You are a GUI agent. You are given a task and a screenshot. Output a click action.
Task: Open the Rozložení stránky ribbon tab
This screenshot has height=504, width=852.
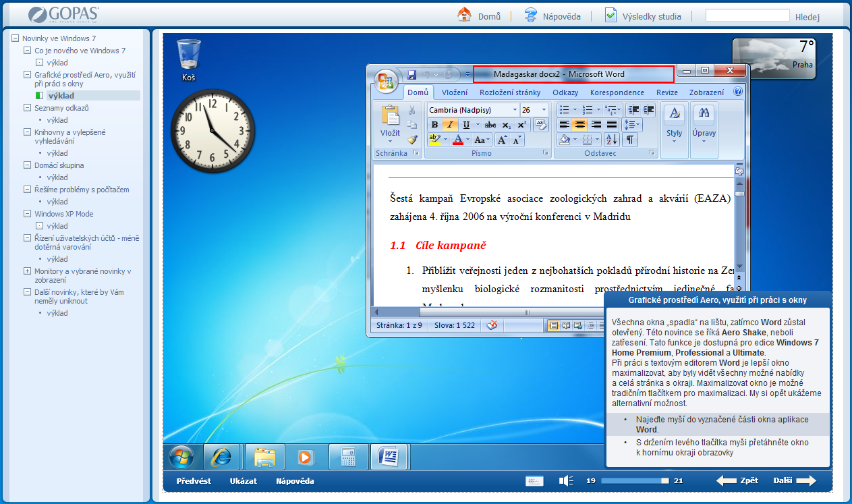point(510,92)
